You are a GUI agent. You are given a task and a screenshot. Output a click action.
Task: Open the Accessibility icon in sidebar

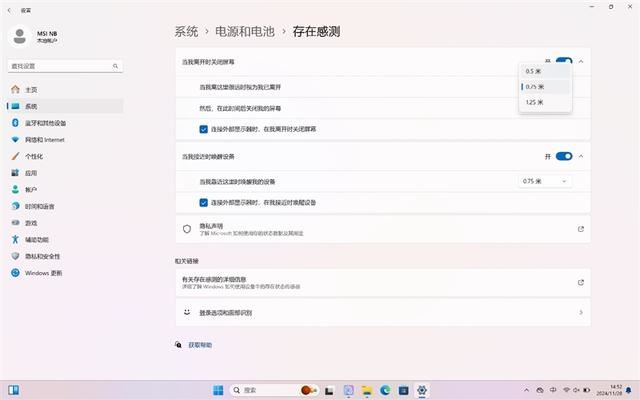click(15, 240)
